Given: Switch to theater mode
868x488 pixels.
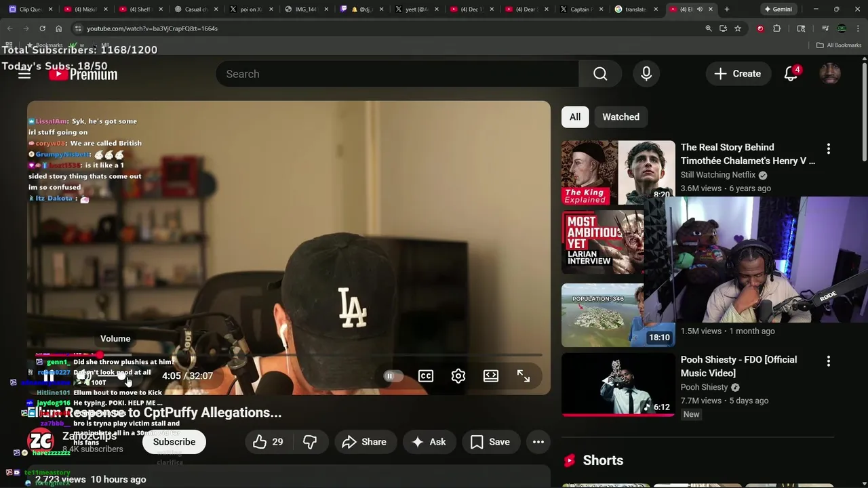Looking at the screenshot, I should [491, 376].
